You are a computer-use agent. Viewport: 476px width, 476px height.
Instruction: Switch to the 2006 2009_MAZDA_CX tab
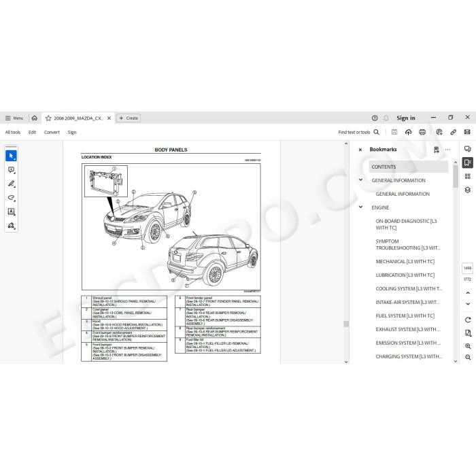[78, 118]
